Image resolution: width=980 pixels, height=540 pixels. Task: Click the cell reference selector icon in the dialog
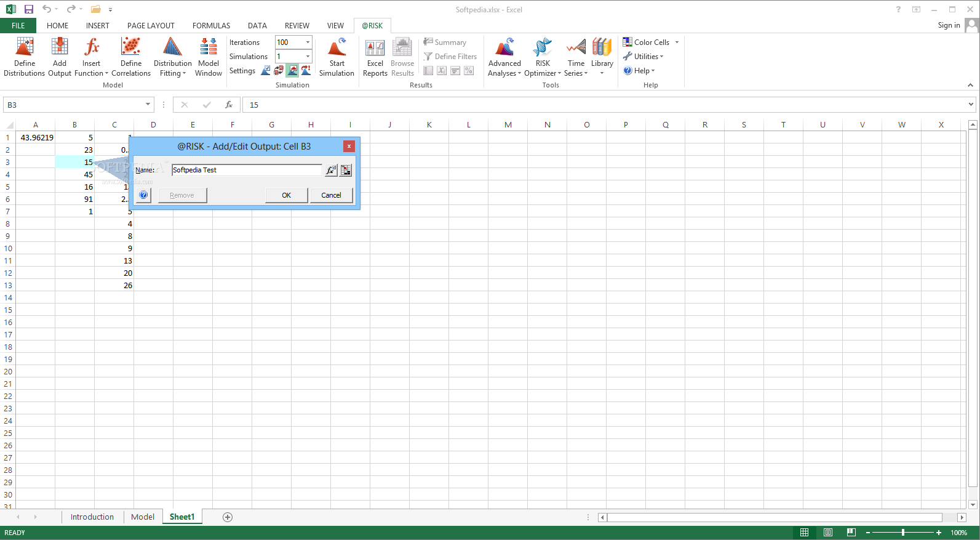click(x=346, y=170)
